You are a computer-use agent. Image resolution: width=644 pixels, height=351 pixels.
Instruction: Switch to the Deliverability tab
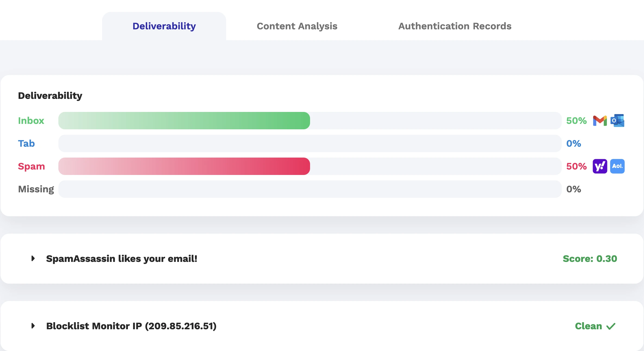click(164, 26)
